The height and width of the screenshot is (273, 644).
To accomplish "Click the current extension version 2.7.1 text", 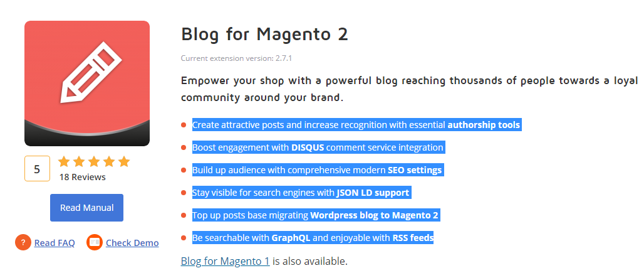I will (236, 58).
